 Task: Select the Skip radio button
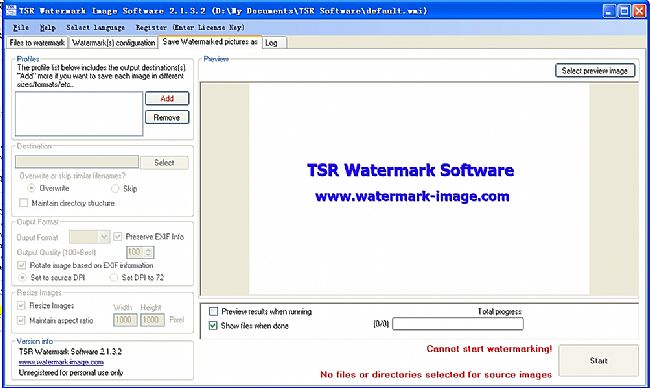click(115, 189)
